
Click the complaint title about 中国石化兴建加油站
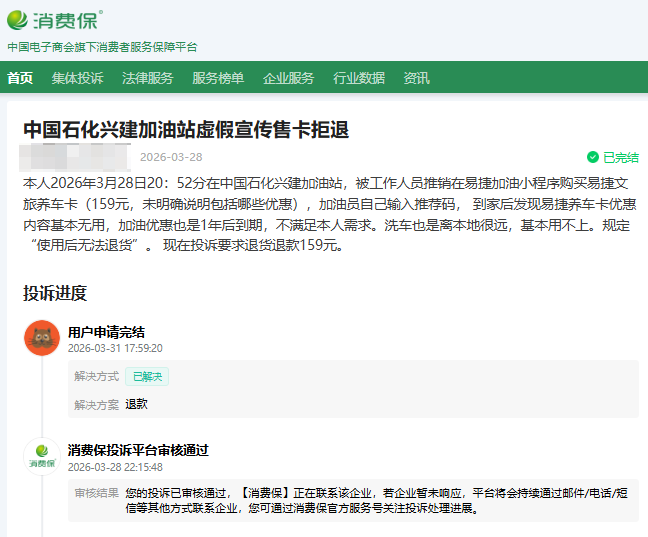tap(186, 130)
